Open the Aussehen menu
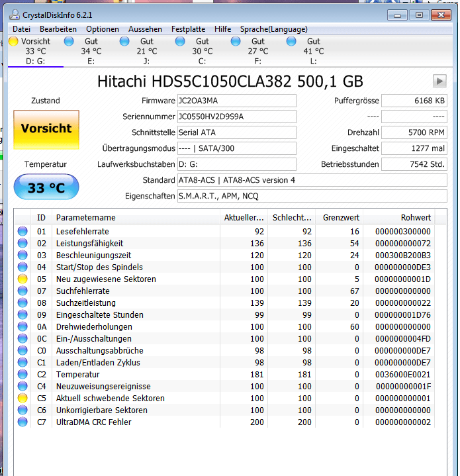 [x=145, y=29]
